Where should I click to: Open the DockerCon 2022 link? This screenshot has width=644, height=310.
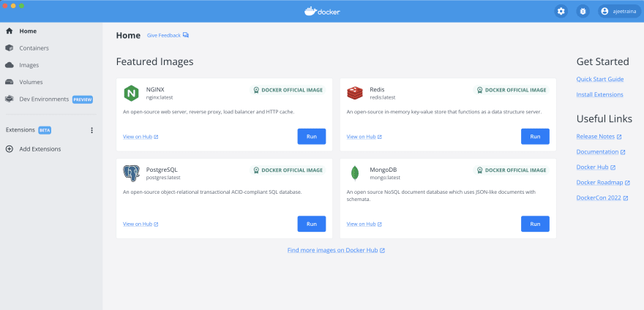[602, 198]
